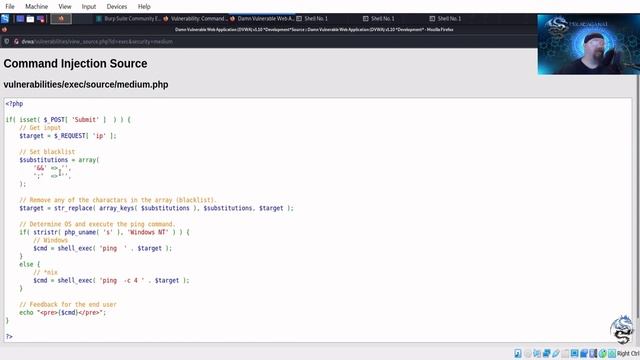Click the Determine OS and execute comment
This screenshot has height=360, width=640.
[x=97, y=224]
